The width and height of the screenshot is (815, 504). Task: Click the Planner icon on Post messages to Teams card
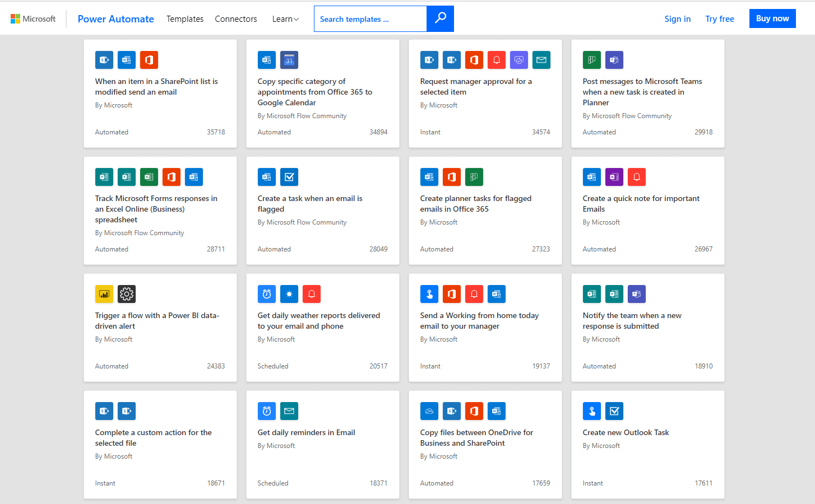592,60
